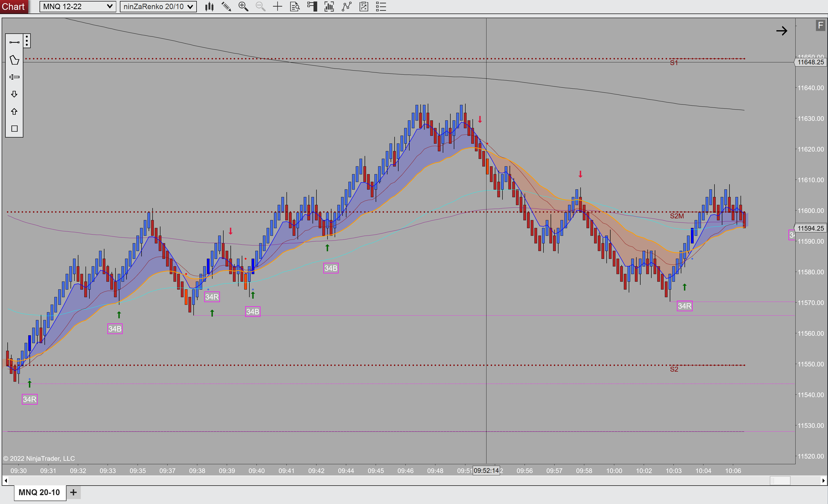The width and height of the screenshot is (828, 504).
Task: Open the Chart Trader icon
Action: pos(312,6)
